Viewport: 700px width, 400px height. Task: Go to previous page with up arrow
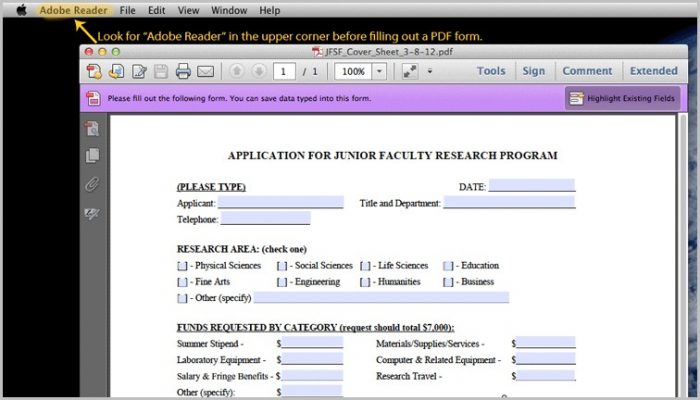[237, 71]
